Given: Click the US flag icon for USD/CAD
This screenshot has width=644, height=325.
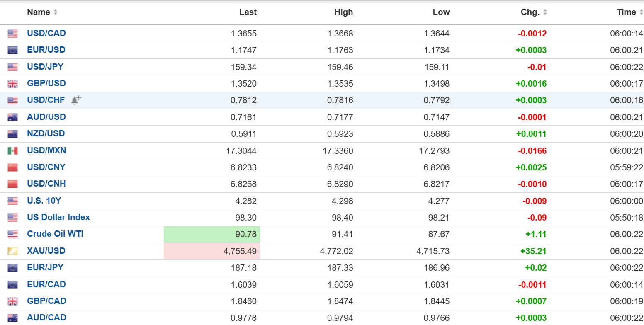Looking at the screenshot, I should click(13, 34).
